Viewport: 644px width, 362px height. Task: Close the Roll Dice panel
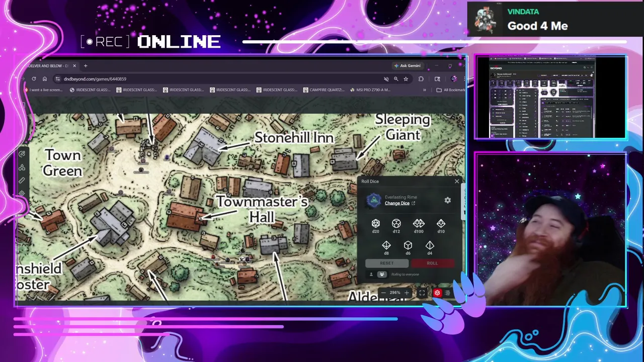pos(457,182)
